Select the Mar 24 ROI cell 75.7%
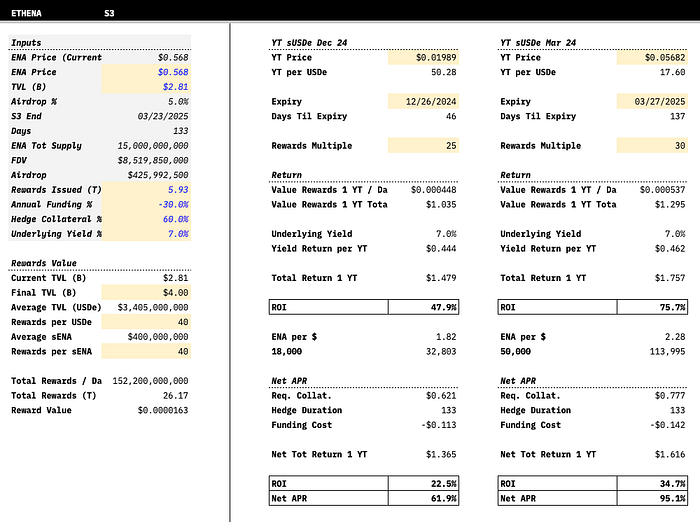The image size is (700, 522). 652,307
